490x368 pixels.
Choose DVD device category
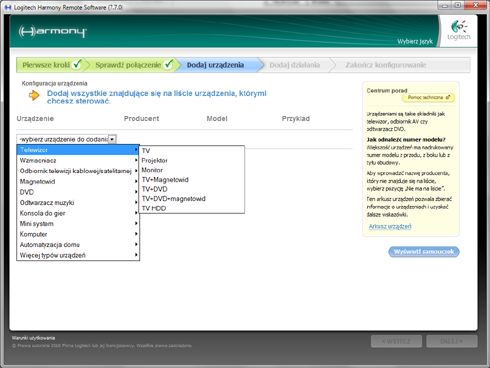point(78,192)
